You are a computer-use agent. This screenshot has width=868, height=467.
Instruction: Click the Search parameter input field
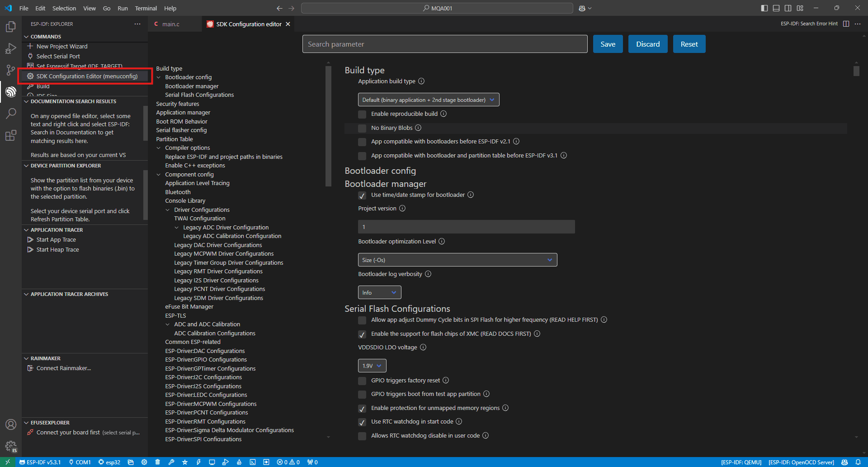pyautogui.click(x=445, y=44)
